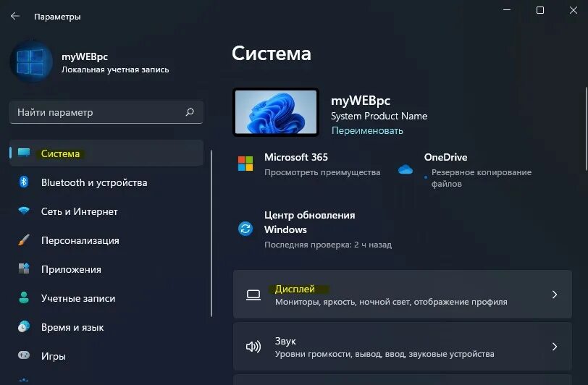The image size is (588, 385).
Task: Open Время и язык settings
Action: click(x=106, y=327)
